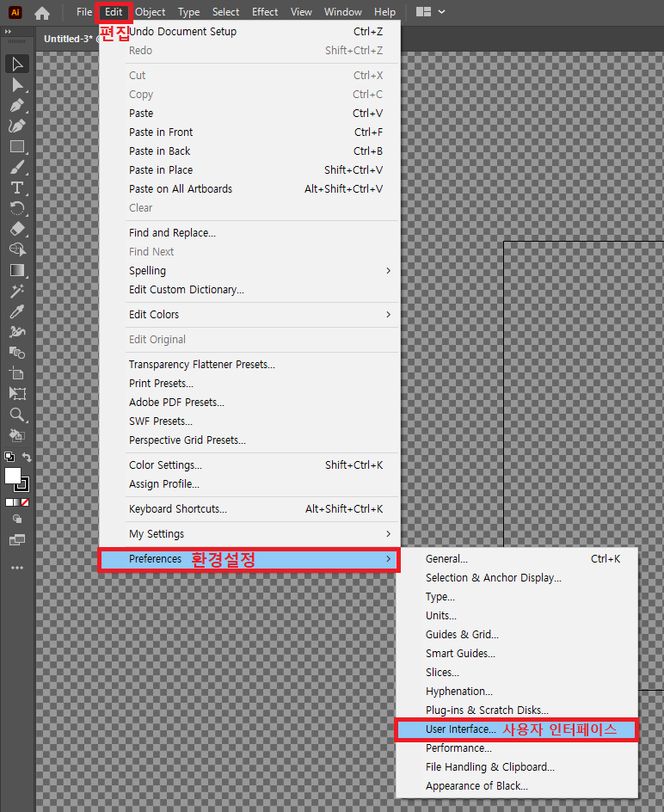Select the Paintbrush tool

click(17, 167)
